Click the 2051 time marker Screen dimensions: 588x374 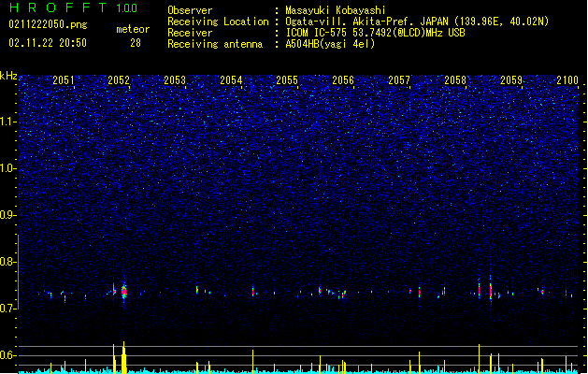[x=64, y=80]
